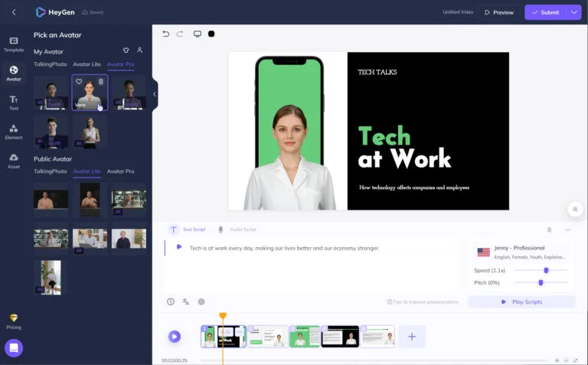Switch to My Avatar TalkingPhoto tab

point(51,64)
